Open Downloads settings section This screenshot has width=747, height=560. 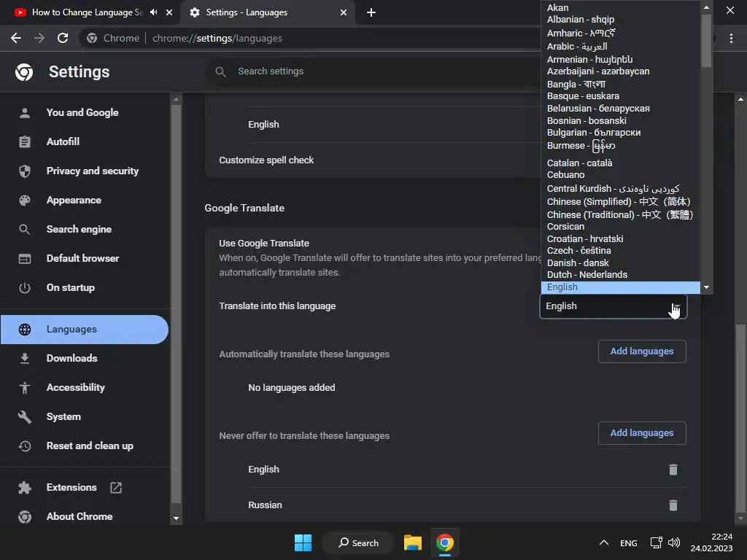(x=72, y=358)
